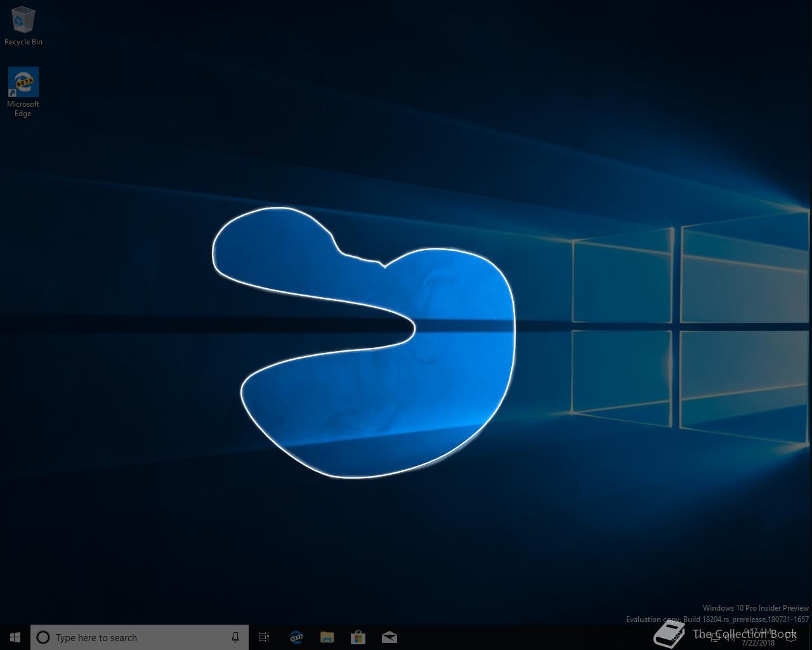Open File Explorer from the taskbar
Viewport: 812px width, 650px height.
tap(327, 637)
